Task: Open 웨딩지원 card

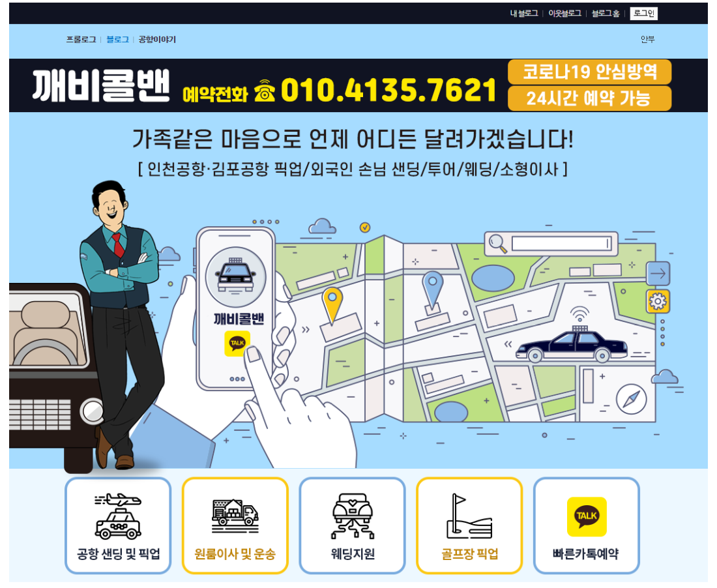Action: click(x=352, y=525)
